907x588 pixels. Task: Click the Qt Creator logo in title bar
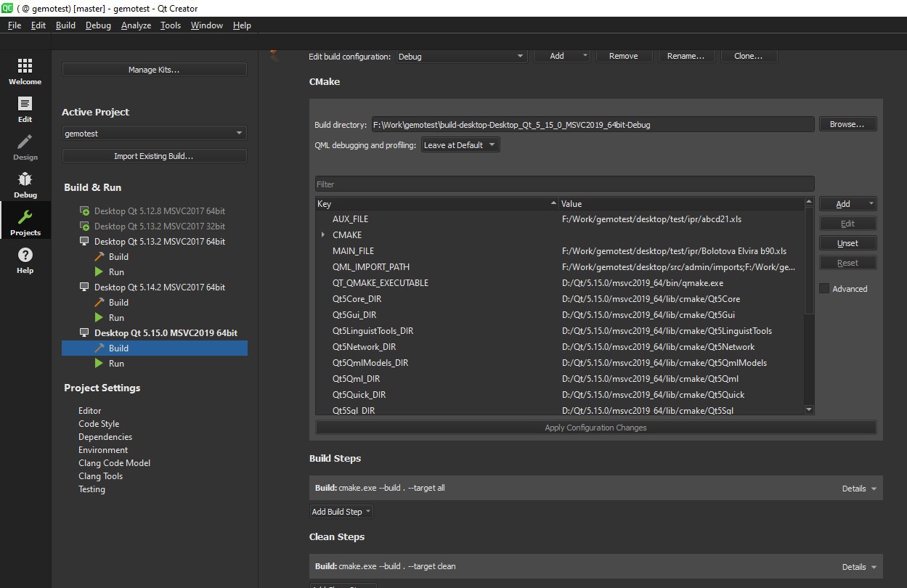[7, 8]
